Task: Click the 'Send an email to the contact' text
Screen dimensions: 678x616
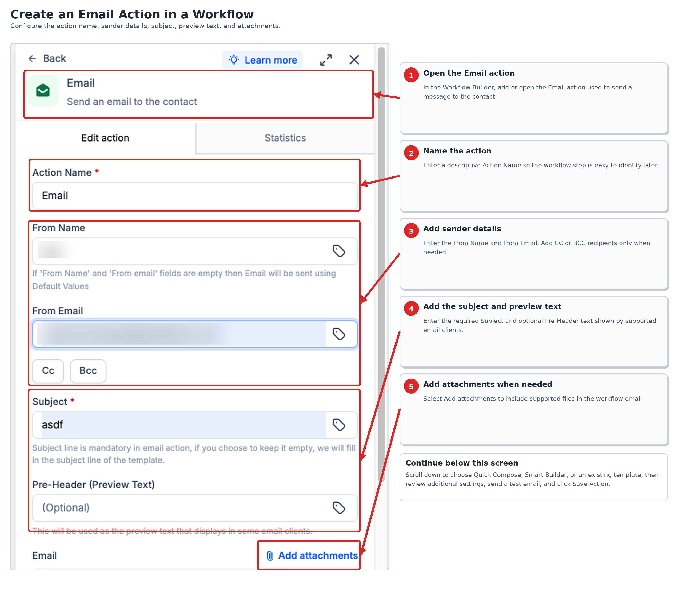Action: pos(132,102)
